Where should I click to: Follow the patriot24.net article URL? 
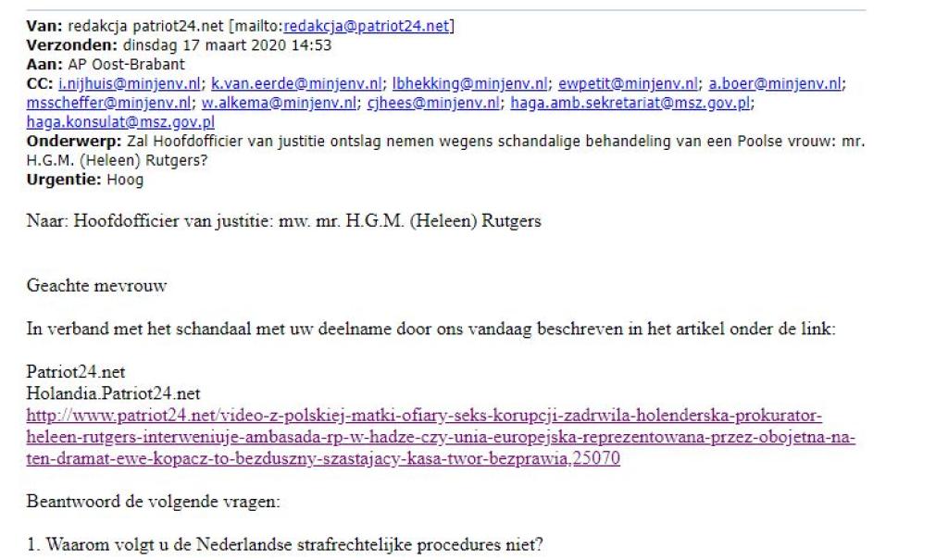click(x=441, y=437)
